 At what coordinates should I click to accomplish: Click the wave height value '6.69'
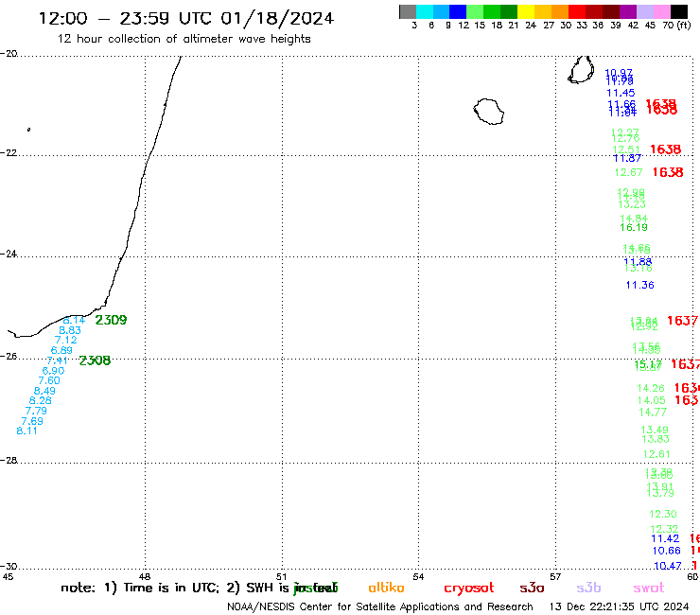[61, 351]
